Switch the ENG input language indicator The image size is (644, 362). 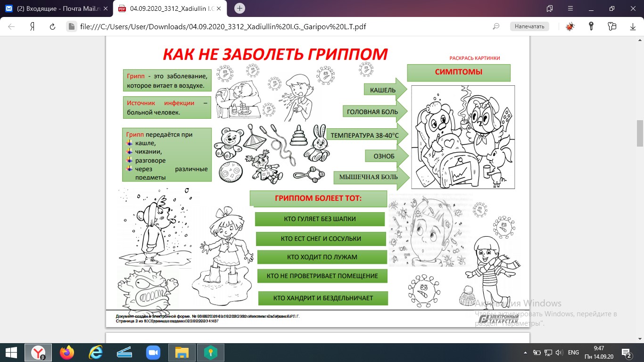pos(573,353)
